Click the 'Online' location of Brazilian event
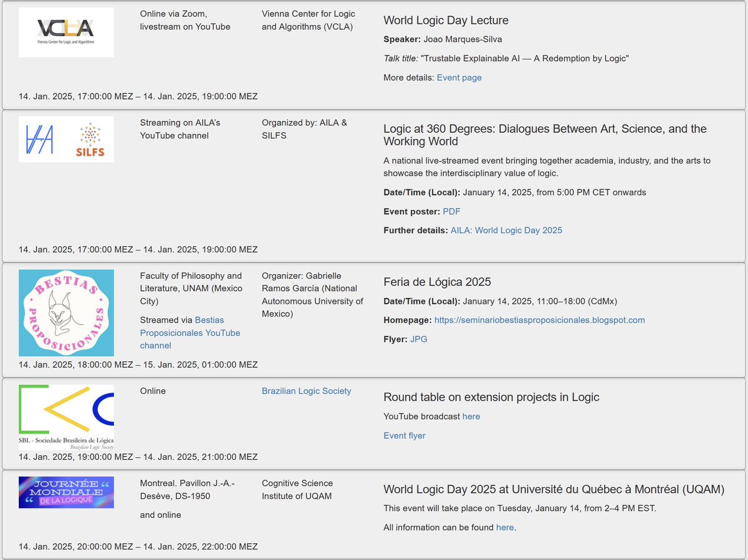The width and height of the screenshot is (748, 560). 153,391
